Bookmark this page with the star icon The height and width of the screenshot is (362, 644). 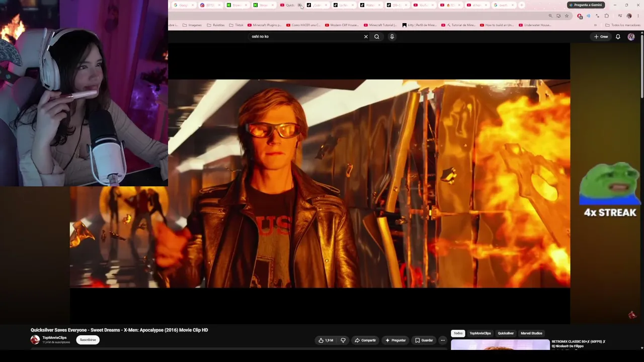pos(567,16)
